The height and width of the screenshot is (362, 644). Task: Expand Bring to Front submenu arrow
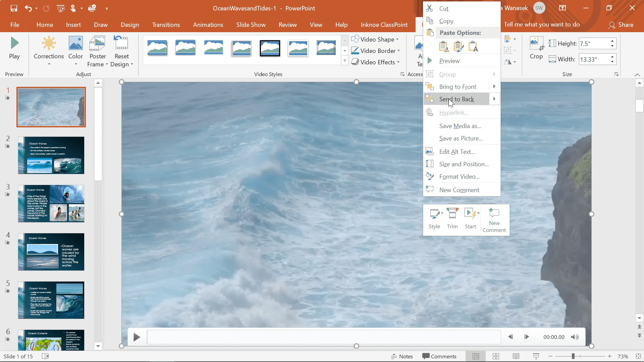(x=494, y=86)
